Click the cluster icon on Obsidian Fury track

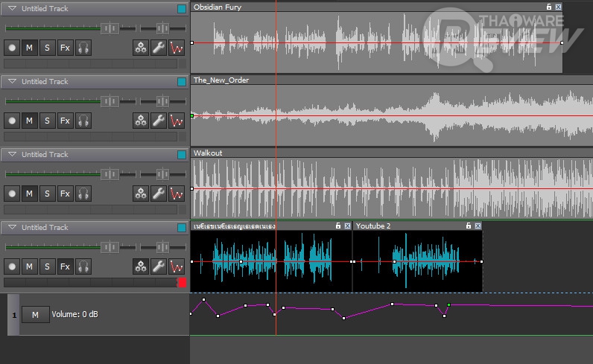pos(141,48)
